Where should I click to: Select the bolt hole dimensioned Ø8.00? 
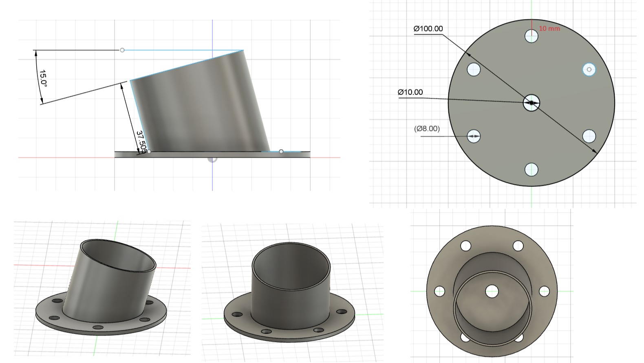pos(474,136)
